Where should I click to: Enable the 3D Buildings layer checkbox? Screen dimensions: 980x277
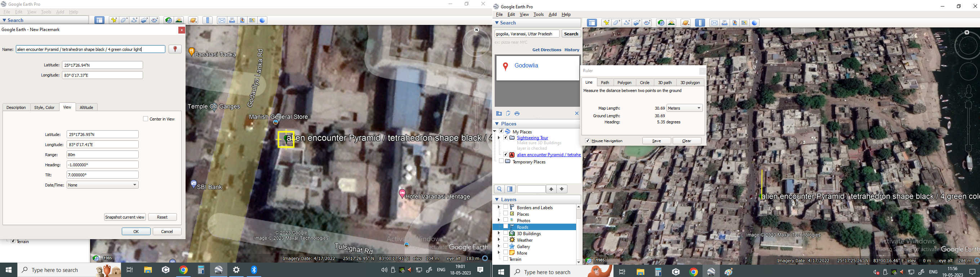point(505,233)
